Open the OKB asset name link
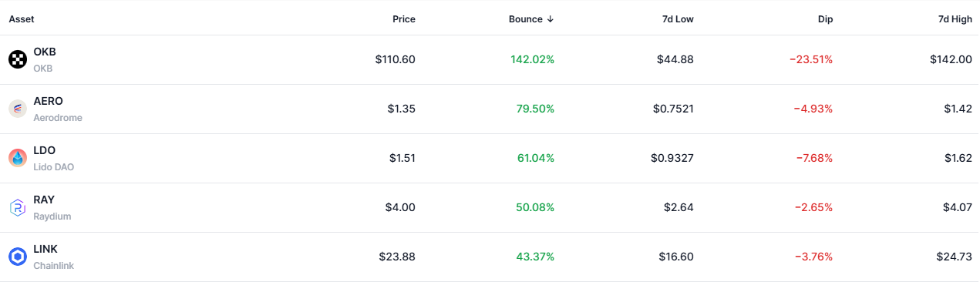The image size is (980, 282). (x=45, y=52)
